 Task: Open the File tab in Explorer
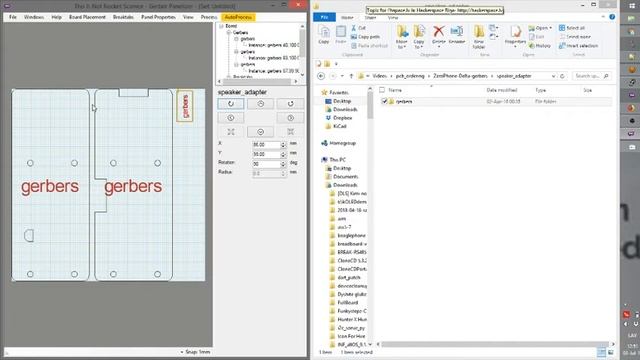[324, 17]
